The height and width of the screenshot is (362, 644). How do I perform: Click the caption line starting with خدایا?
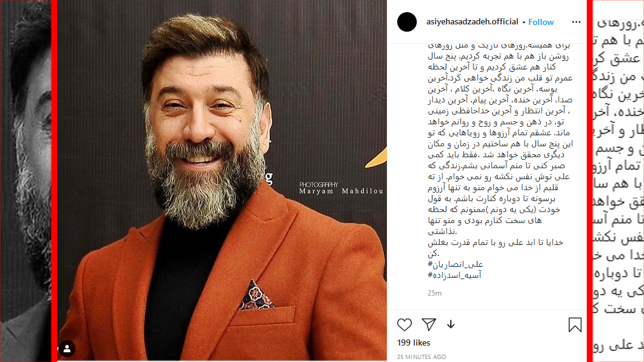tap(495, 243)
